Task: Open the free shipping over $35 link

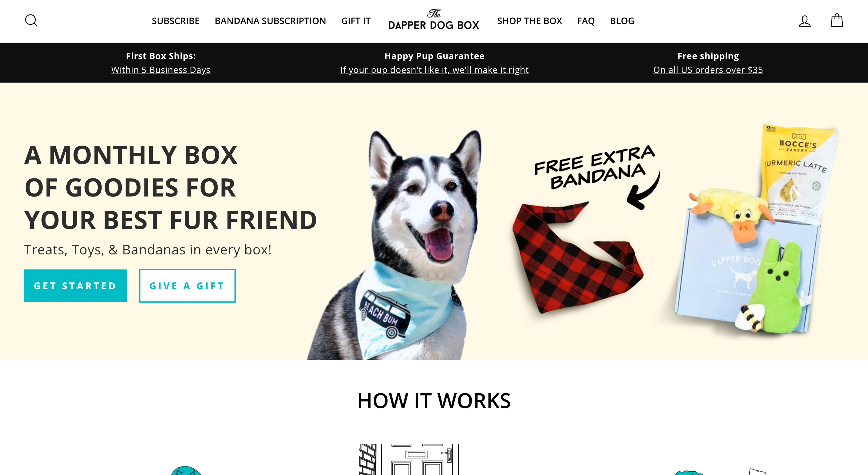Action: tap(708, 70)
